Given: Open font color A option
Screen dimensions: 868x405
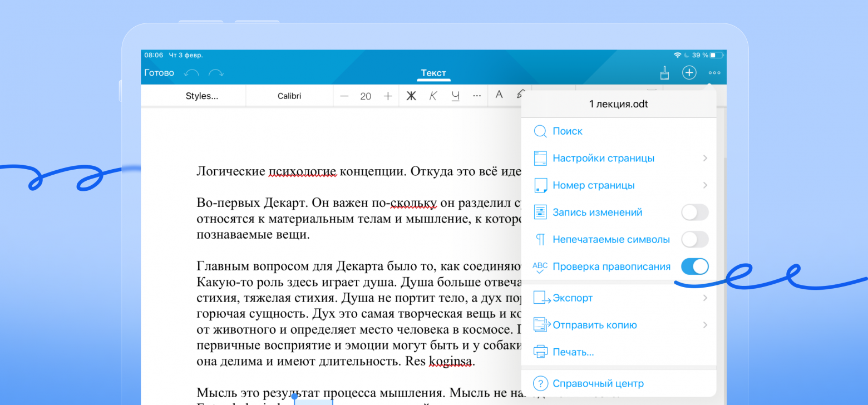Looking at the screenshot, I should [499, 95].
